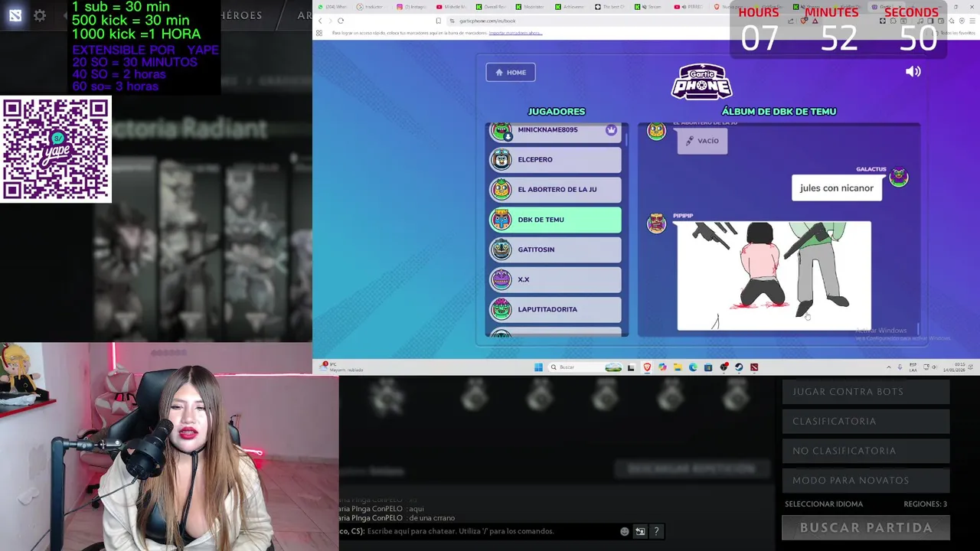The width and height of the screenshot is (980, 551).
Task: Select player GATITOSIN
Action: click(555, 249)
